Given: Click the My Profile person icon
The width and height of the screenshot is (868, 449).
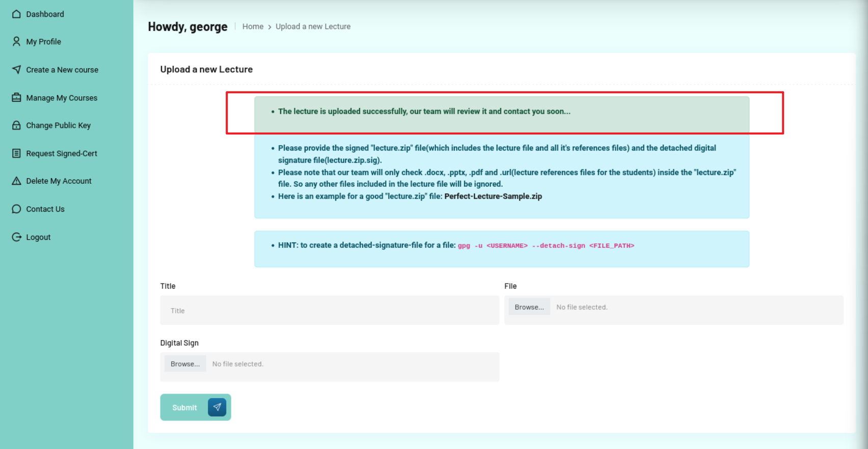Looking at the screenshot, I should tap(16, 42).
